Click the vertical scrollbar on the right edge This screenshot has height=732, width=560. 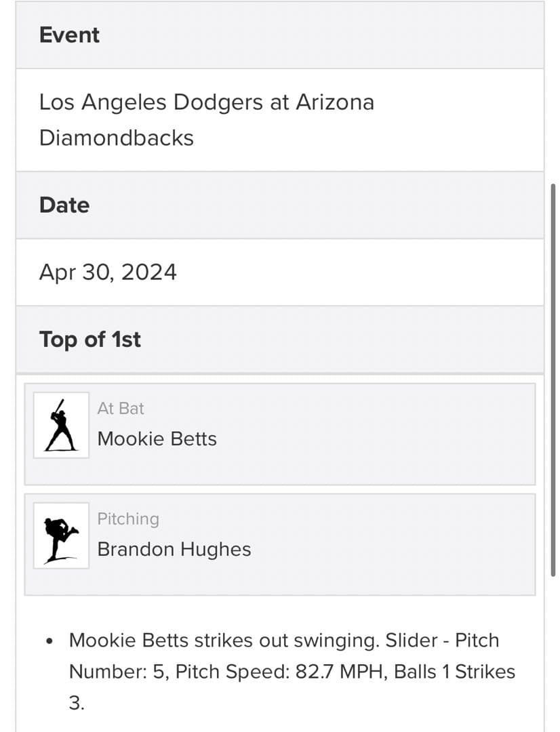point(553,380)
